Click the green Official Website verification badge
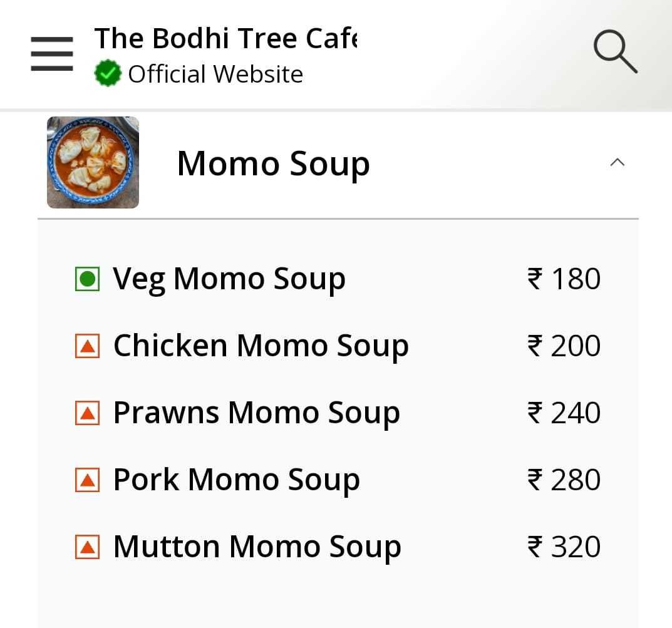Image resolution: width=672 pixels, height=628 pixels. pos(107,73)
